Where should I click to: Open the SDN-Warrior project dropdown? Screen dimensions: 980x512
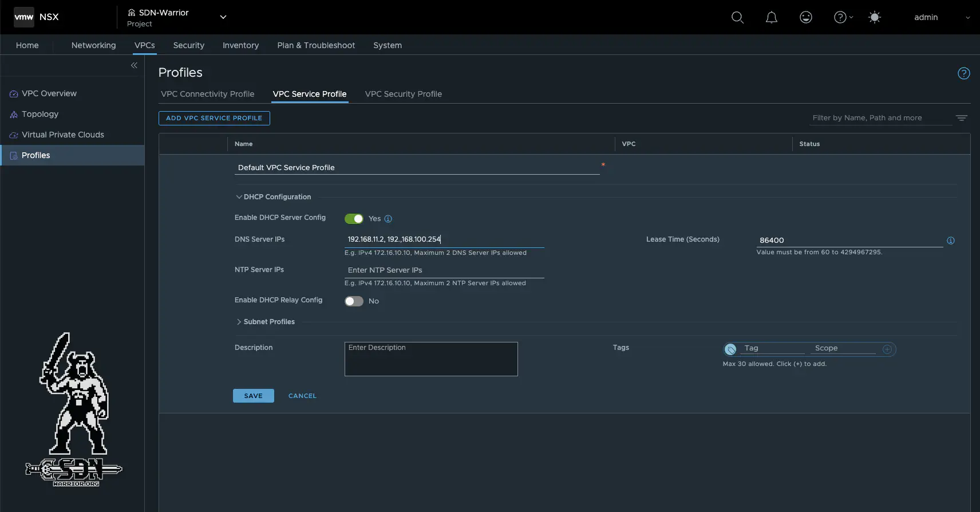223,17
